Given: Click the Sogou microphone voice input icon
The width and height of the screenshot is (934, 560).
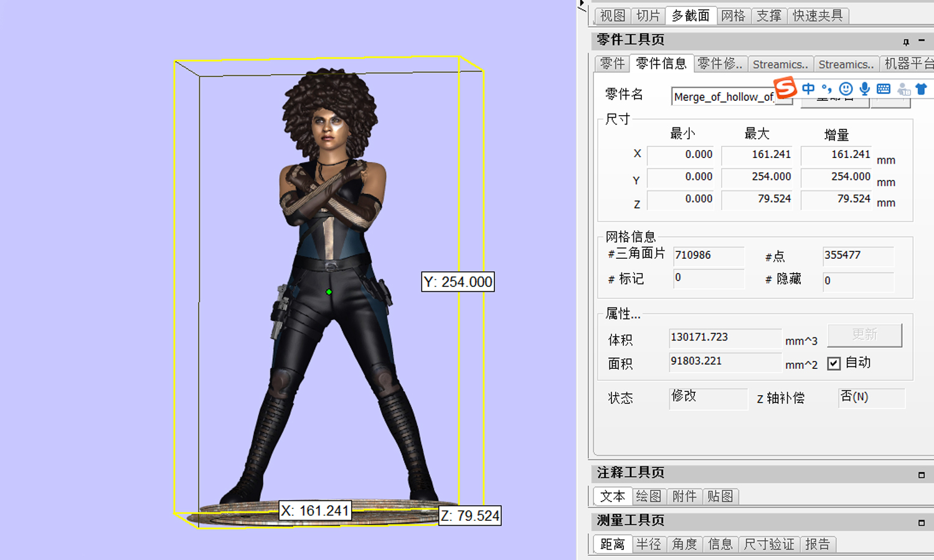Looking at the screenshot, I should click(x=864, y=88).
